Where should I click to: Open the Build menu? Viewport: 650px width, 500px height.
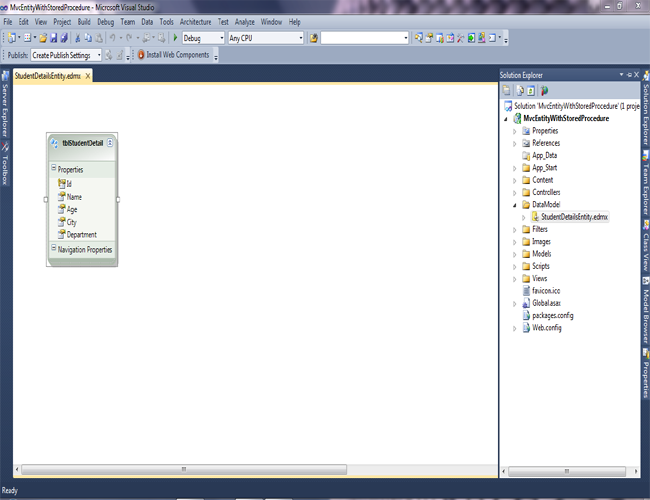coord(84,22)
